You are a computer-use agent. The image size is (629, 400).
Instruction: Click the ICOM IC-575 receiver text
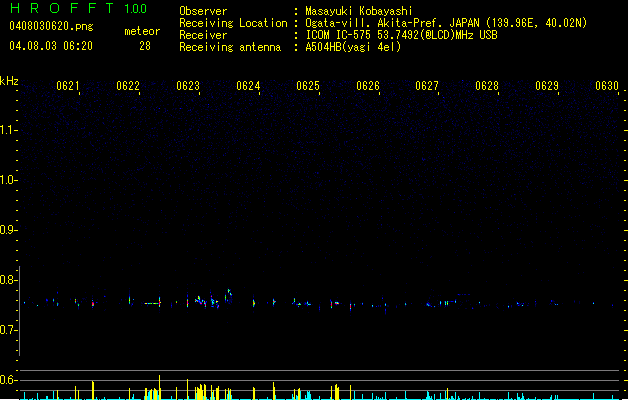[401, 35]
